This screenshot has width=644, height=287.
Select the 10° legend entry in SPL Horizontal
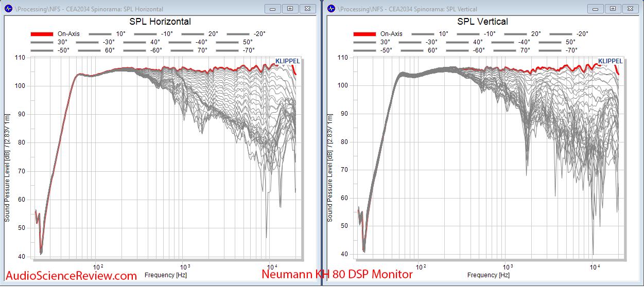click(x=107, y=34)
